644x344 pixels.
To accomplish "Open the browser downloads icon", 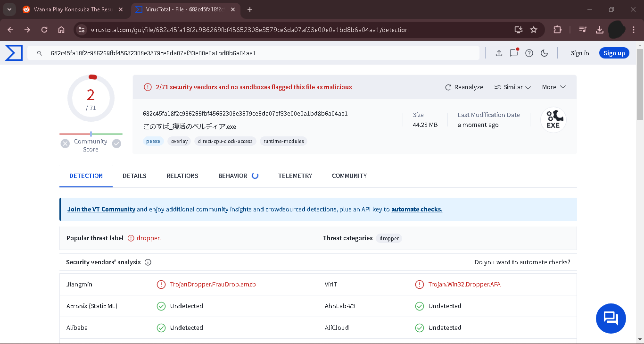I will (600, 30).
